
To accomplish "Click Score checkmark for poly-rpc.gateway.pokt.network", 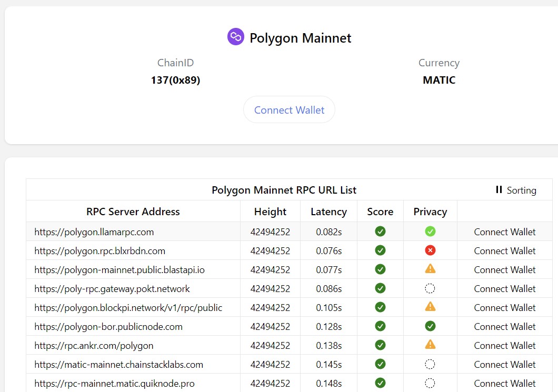I will click(x=380, y=288).
